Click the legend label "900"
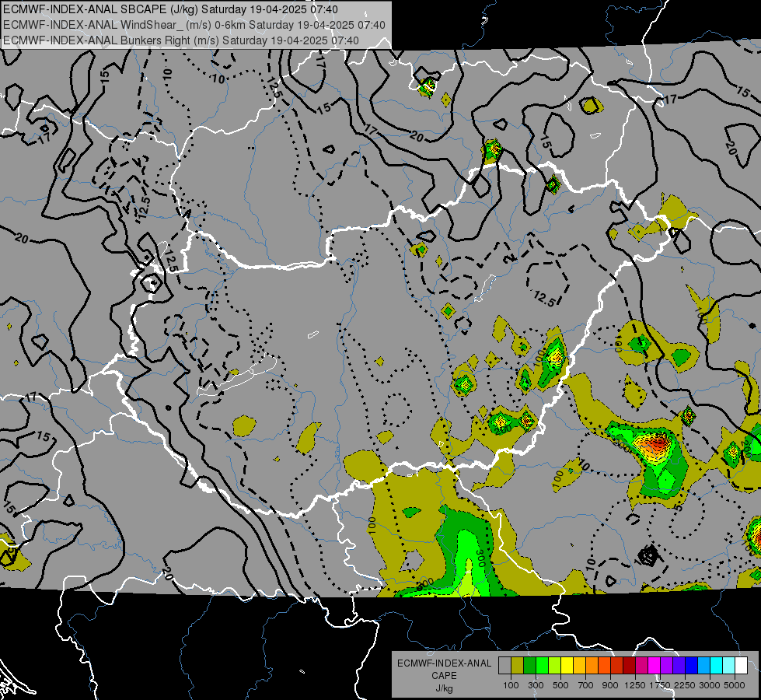 [x=610, y=685]
